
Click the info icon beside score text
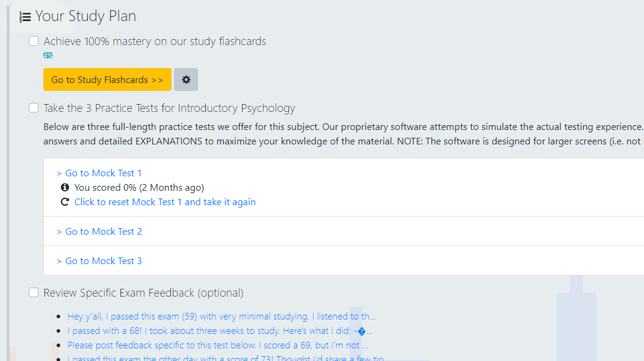[x=65, y=188]
